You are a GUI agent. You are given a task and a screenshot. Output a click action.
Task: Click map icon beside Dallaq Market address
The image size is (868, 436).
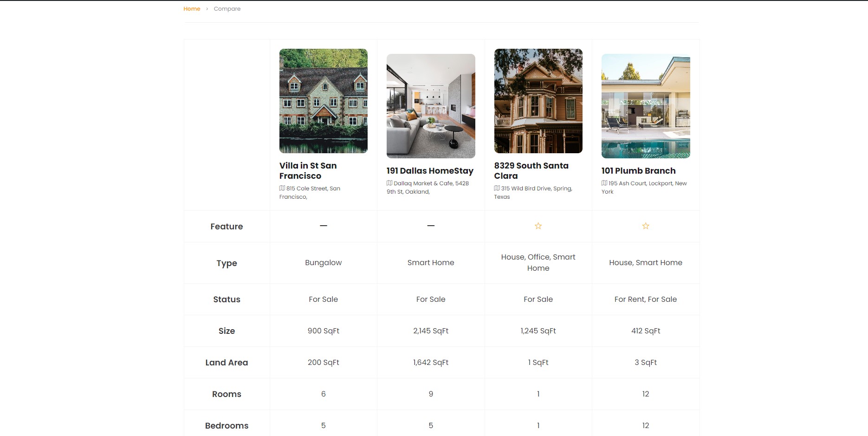point(389,183)
